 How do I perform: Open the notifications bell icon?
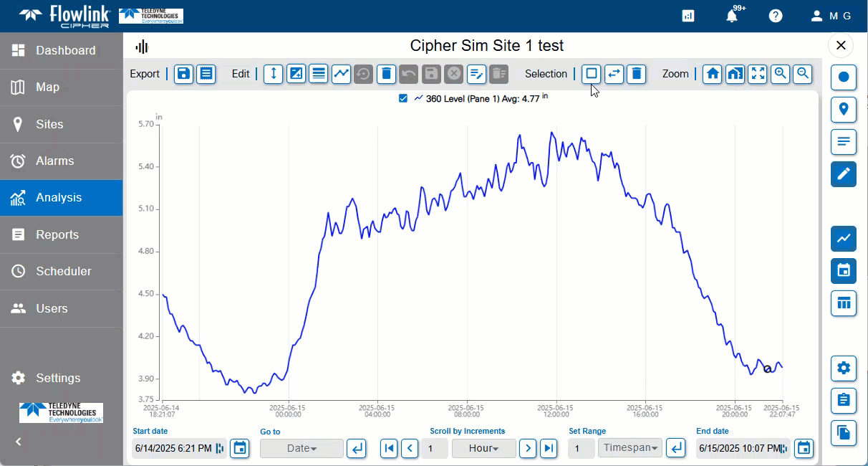[x=732, y=16]
